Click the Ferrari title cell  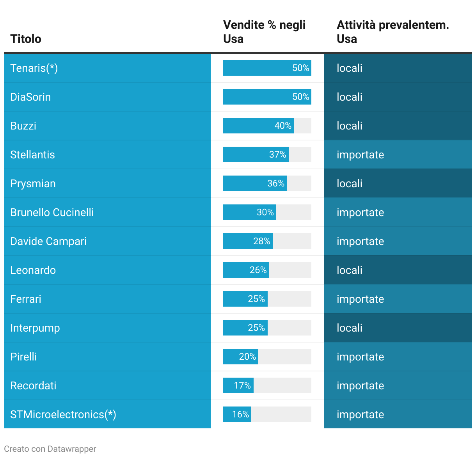(26, 299)
